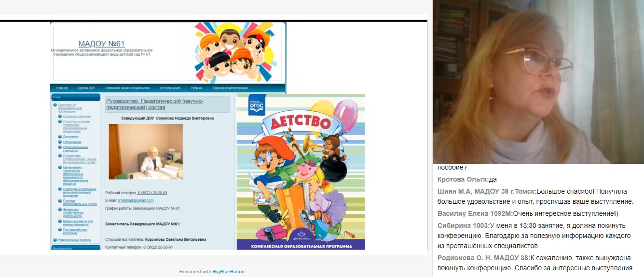Open the Группы ДОУ menu item
The width and height of the screenshot is (644, 277).
(86, 88)
